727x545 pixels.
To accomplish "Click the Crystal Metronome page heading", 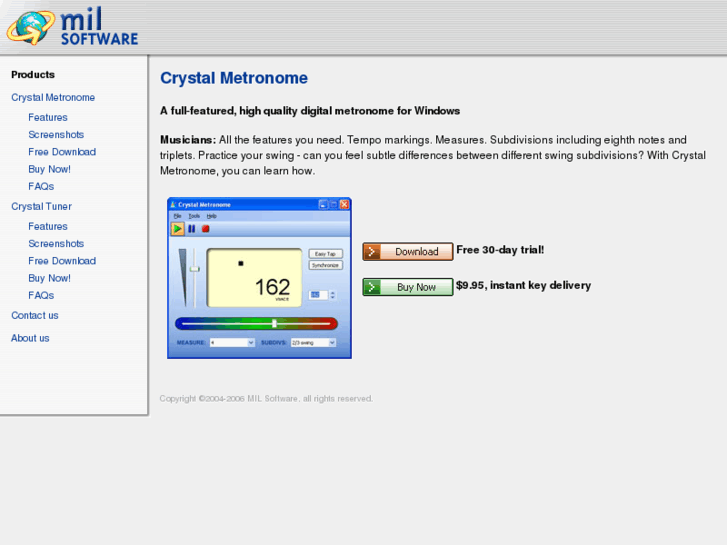I will coord(234,78).
